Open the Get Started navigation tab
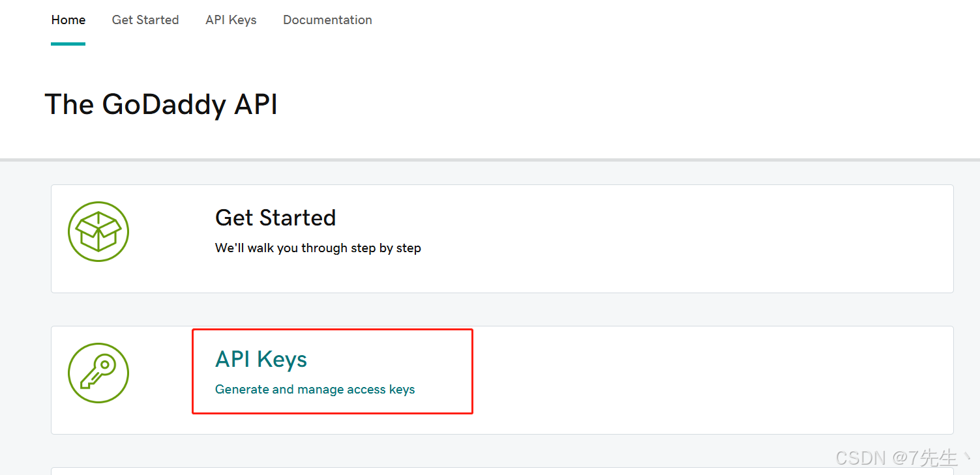The width and height of the screenshot is (980, 475). point(145,20)
